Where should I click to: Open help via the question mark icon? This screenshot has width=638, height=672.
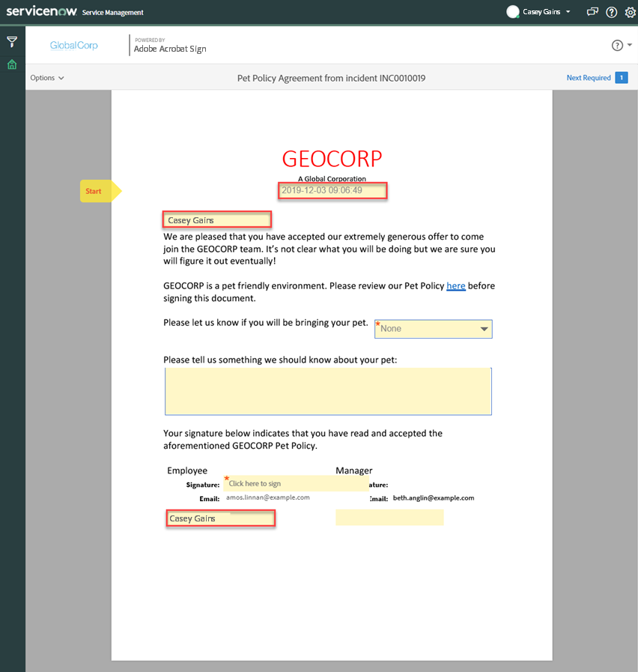point(611,12)
